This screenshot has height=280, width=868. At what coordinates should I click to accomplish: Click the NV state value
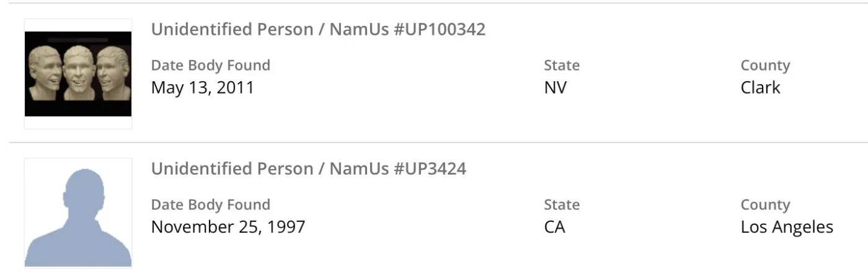tap(555, 87)
